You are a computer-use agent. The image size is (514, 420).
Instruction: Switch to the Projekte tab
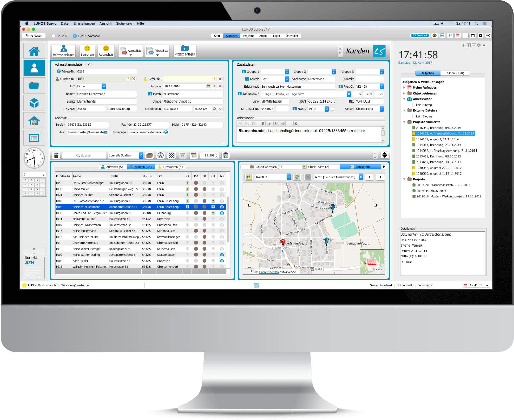tap(248, 36)
